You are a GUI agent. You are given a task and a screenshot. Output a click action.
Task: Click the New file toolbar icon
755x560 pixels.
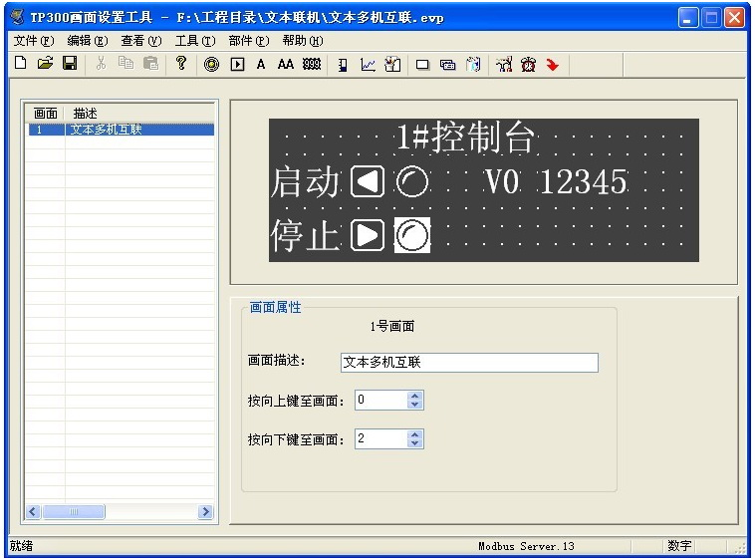pos(20,64)
